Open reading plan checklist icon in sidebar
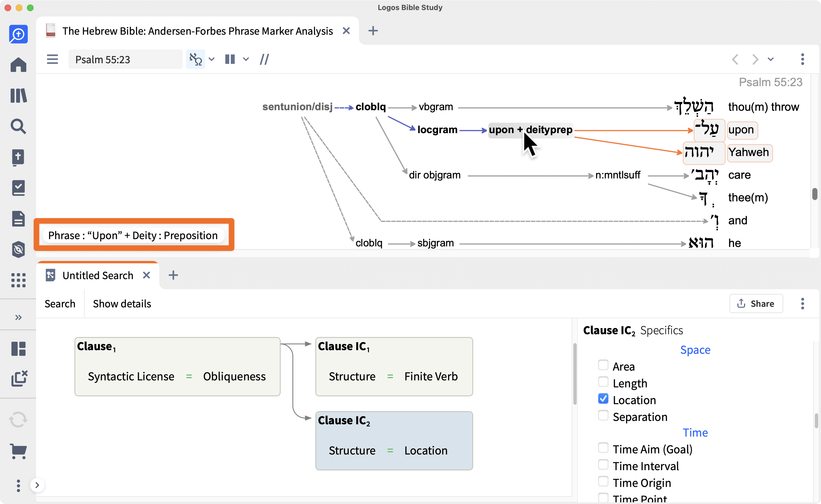This screenshot has width=821, height=504. coord(18,188)
